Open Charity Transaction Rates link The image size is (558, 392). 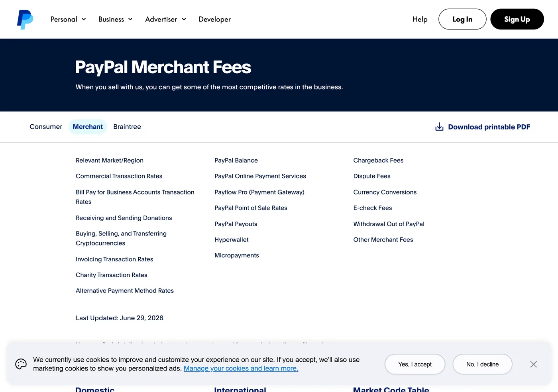coord(112,275)
